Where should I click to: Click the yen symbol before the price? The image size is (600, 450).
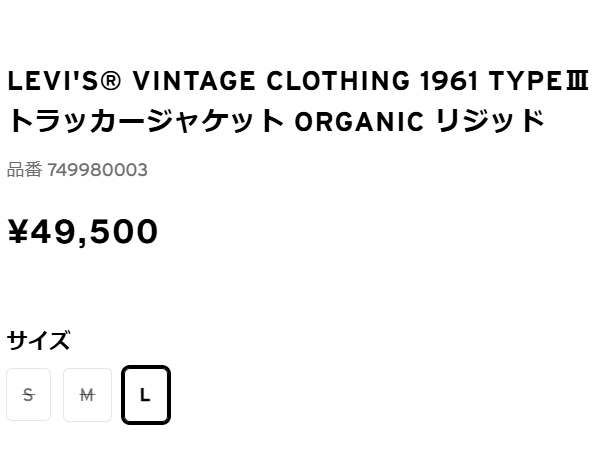coord(18,232)
